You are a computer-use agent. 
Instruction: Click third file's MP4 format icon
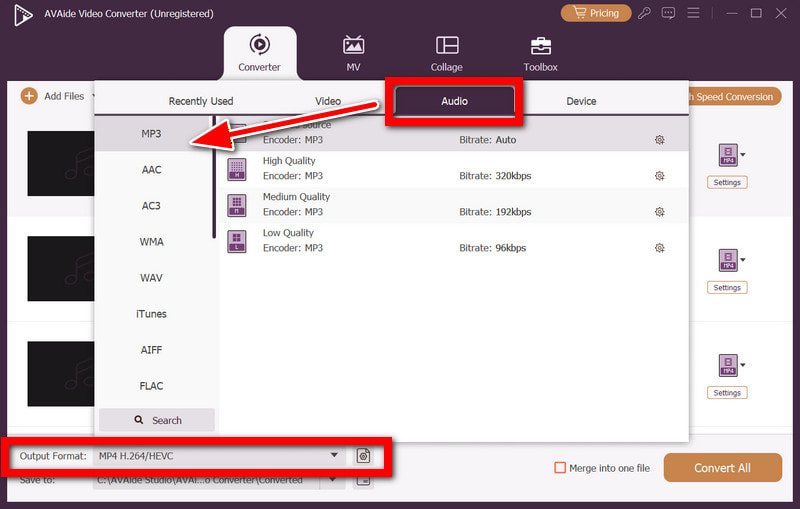(728, 365)
